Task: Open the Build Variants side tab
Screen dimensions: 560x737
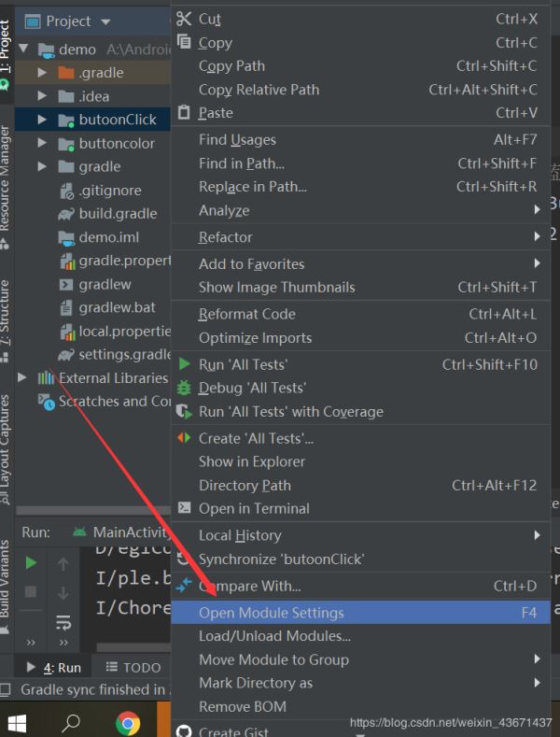Action: [x=6, y=580]
